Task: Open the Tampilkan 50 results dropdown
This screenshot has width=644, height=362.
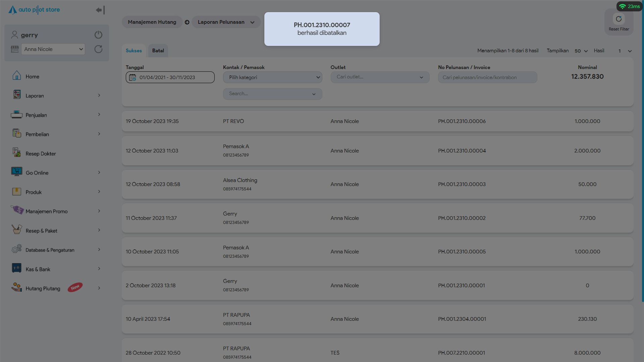Action: [581, 51]
